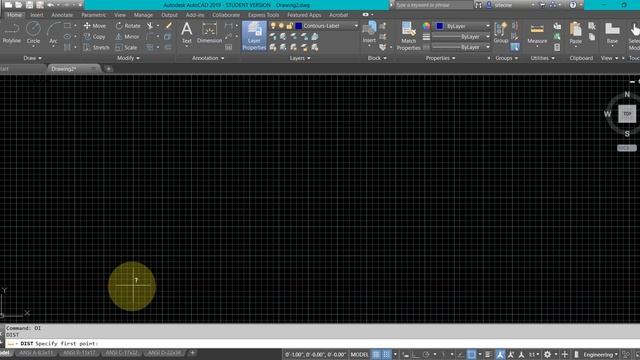This screenshot has width=640, height=360.
Task: Select the Rectangle draw tool
Action: [67, 26]
